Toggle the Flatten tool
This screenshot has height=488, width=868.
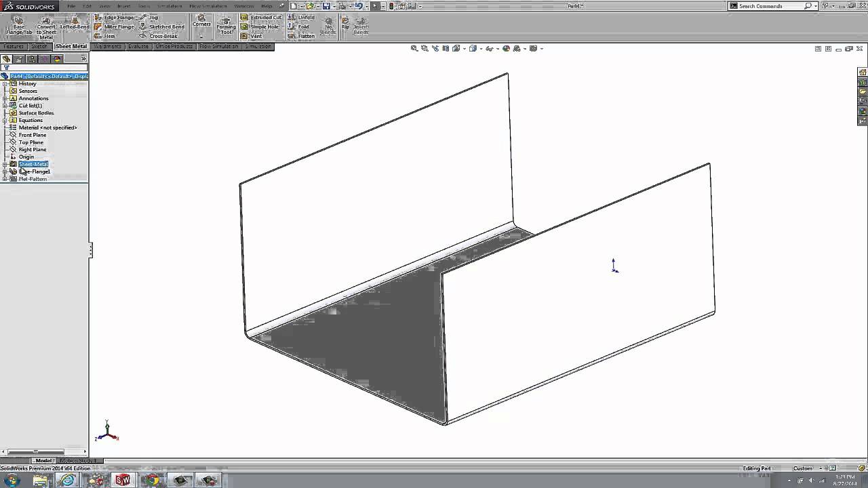301,36
